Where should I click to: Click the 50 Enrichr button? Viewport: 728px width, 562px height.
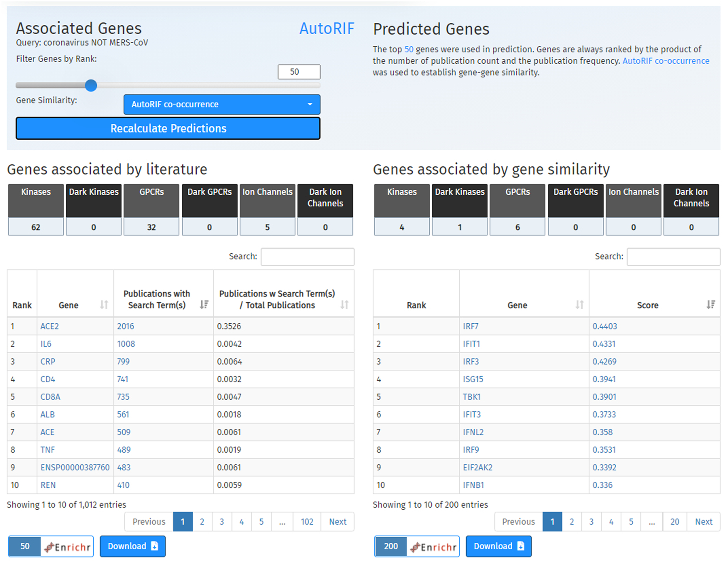[51, 546]
